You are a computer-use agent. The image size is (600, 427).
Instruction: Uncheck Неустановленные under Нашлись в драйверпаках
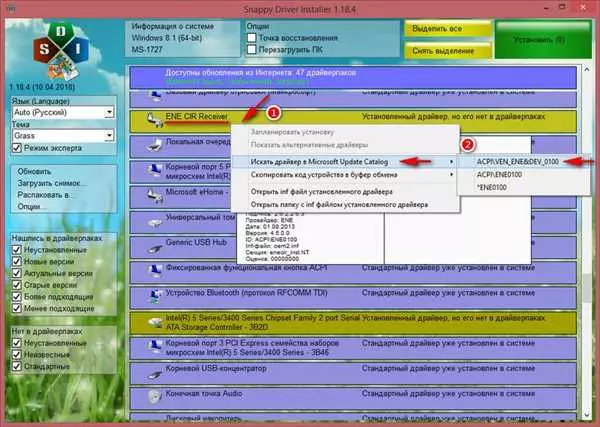(x=16, y=250)
